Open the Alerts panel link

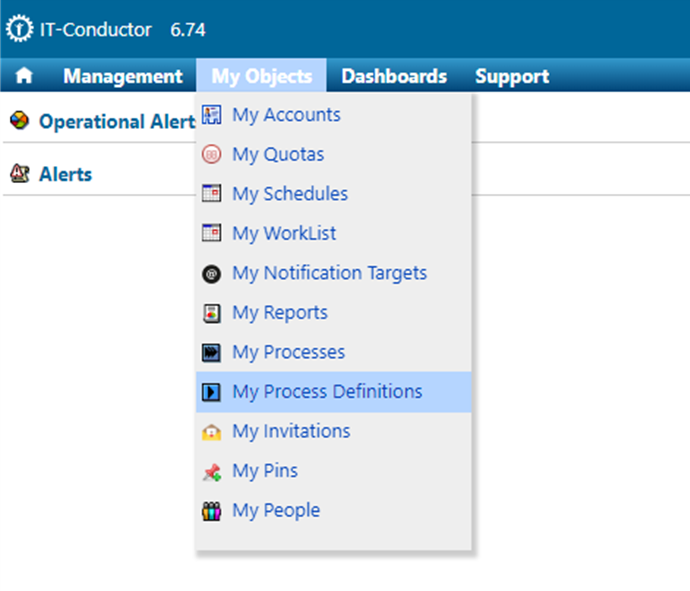tap(65, 174)
